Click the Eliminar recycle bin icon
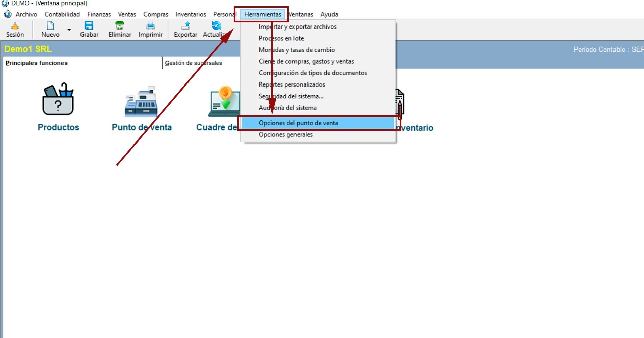 pos(120,26)
